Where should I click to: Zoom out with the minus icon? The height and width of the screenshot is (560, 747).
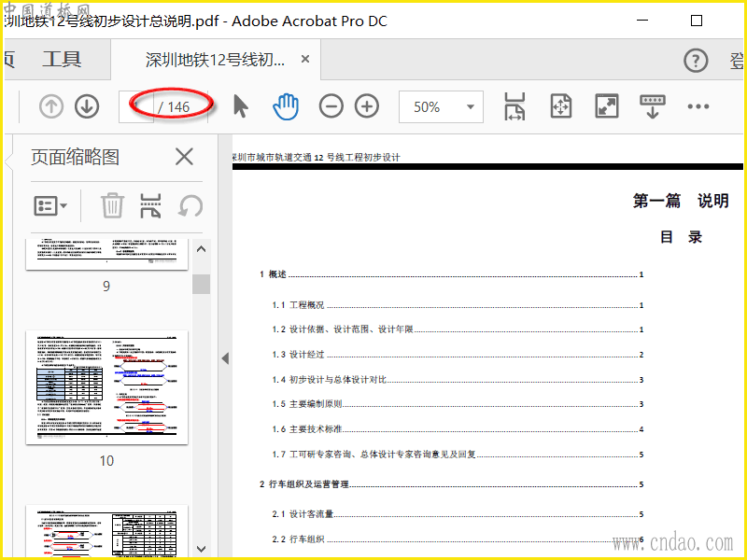[331, 106]
